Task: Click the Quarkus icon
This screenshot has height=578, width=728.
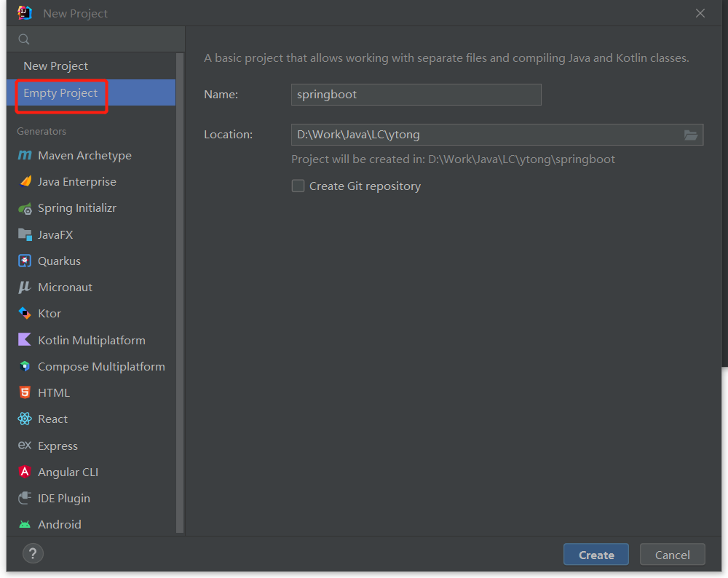Action: 25,261
